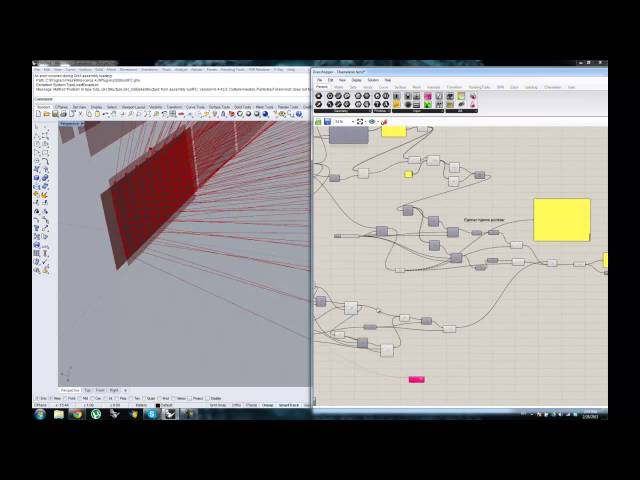
Task: Click the Ortho status bar button
Action: 236,405
